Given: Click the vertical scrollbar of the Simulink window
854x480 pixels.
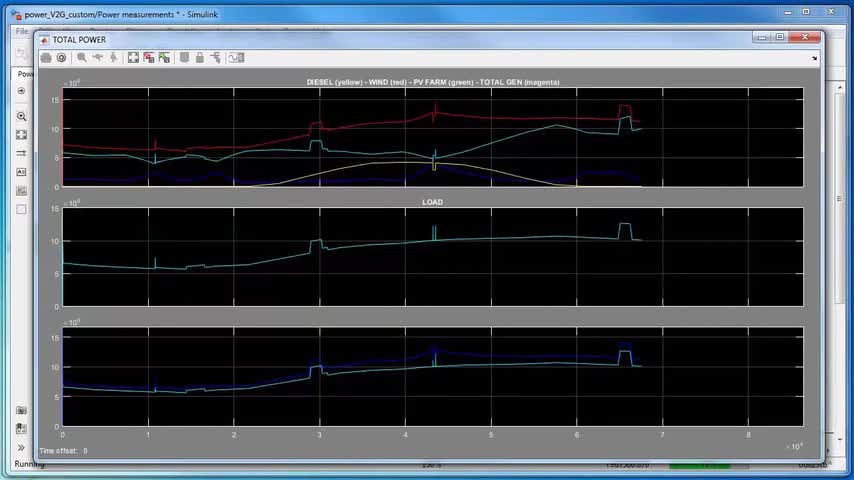Looking at the screenshot, I should pyautogui.click(x=839, y=199).
